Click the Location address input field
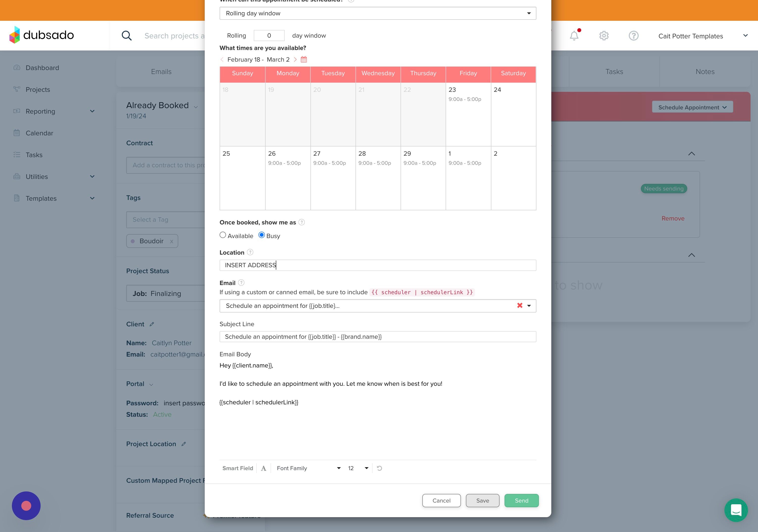Screen dimensions: 758x532 click(377, 265)
